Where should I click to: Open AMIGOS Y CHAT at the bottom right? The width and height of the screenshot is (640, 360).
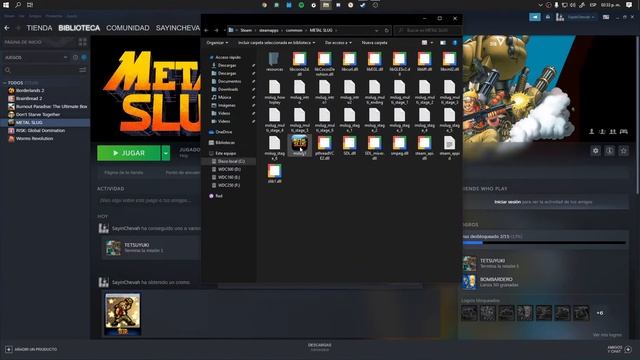[619, 349]
